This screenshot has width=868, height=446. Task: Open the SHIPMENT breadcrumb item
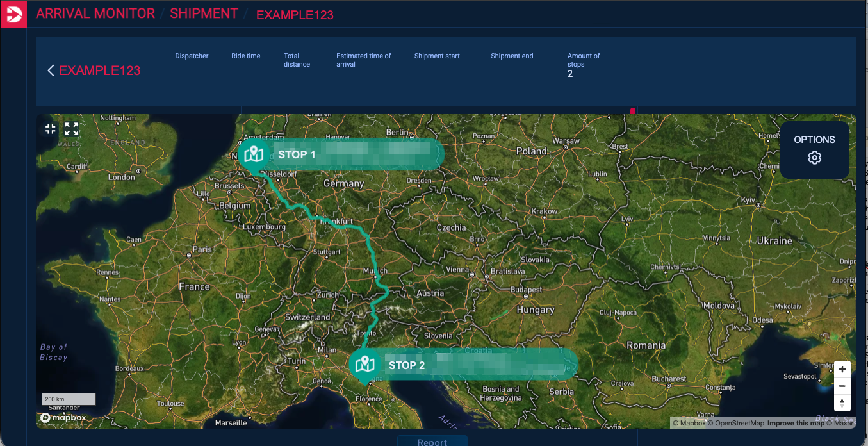coord(204,13)
